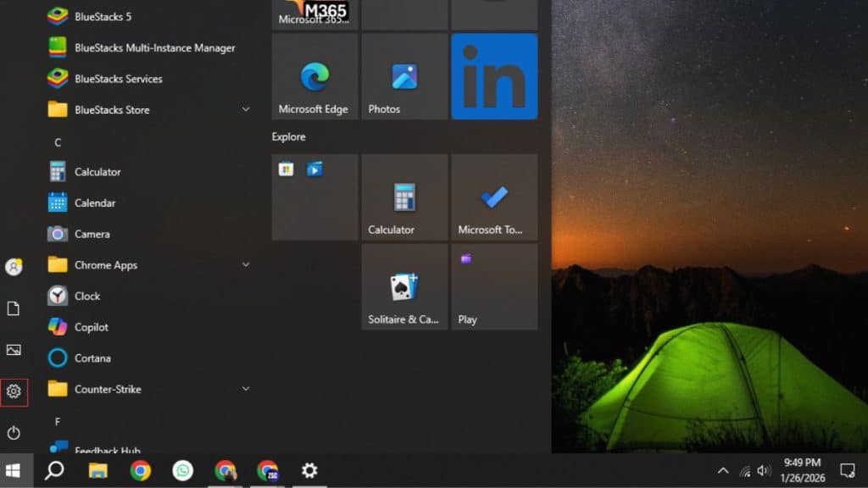
Task: Expand the BlueStacks Store folder
Action: 245,109
